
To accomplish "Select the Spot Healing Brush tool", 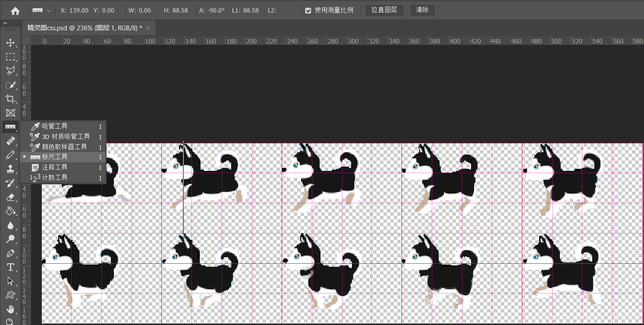I will coord(10,141).
